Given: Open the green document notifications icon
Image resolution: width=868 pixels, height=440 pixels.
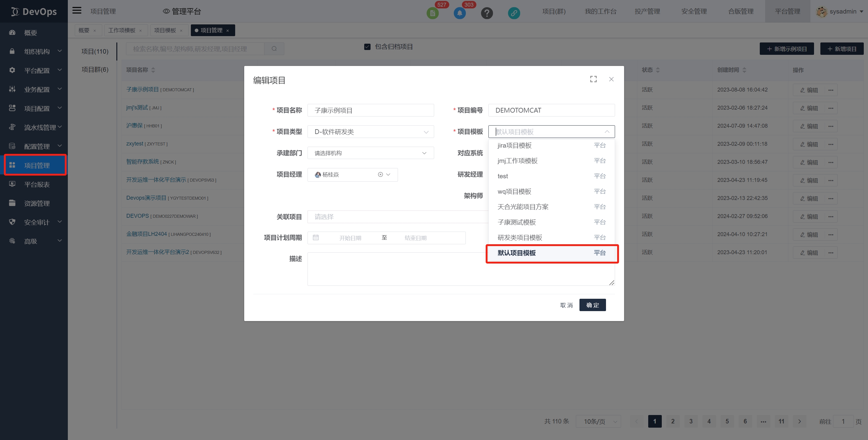Looking at the screenshot, I should (432, 13).
